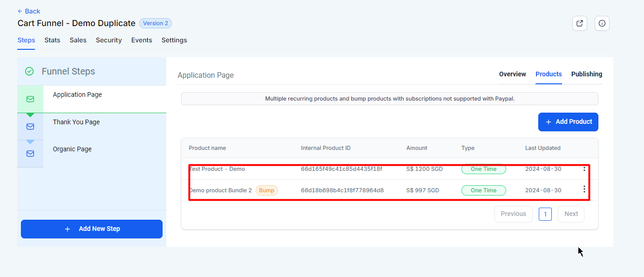This screenshot has height=277, width=644.
Task: Switch to the Overview sub-tab
Action: pyautogui.click(x=512, y=74)
